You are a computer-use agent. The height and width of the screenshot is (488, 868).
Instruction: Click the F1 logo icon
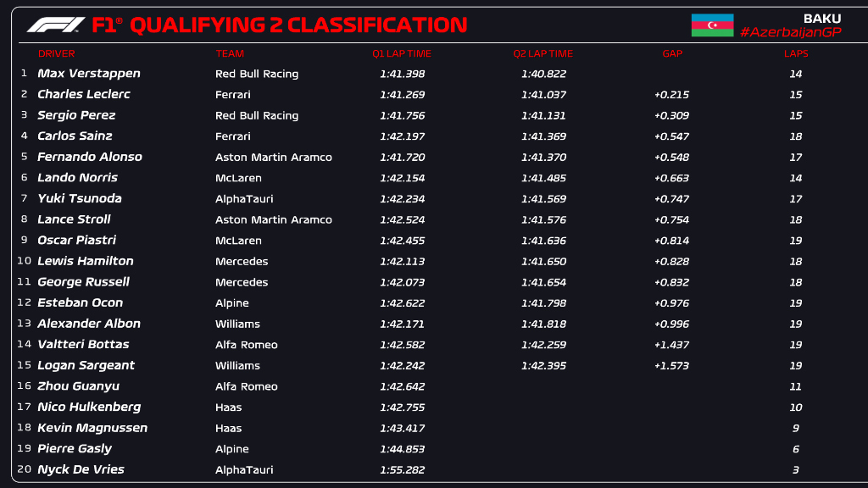point(56,25)
